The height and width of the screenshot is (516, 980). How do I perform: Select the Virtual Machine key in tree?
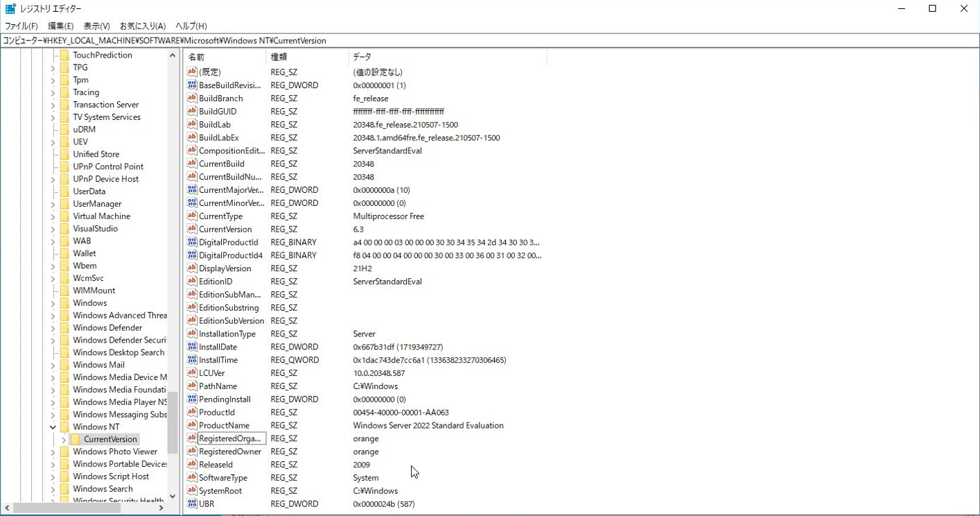[101, 216]
